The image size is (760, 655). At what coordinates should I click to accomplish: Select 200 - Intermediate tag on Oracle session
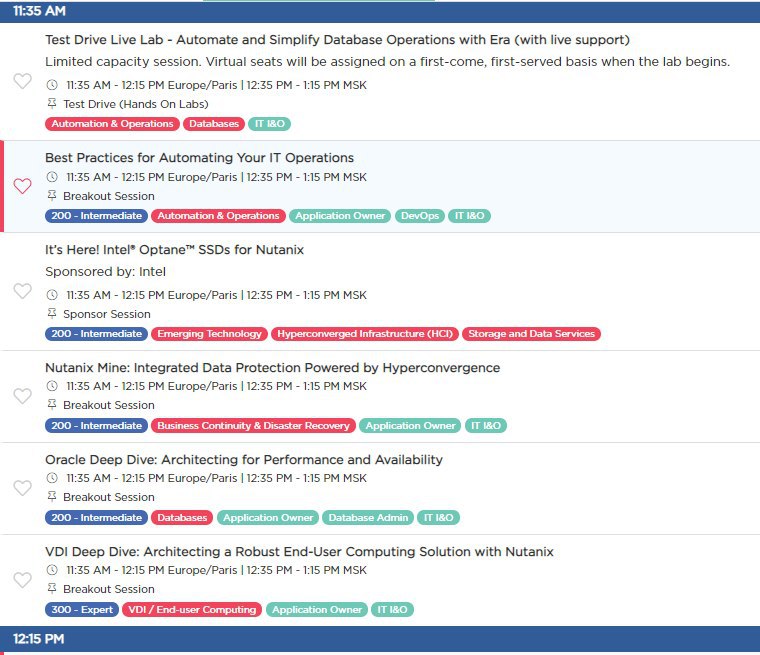(96, 518)
